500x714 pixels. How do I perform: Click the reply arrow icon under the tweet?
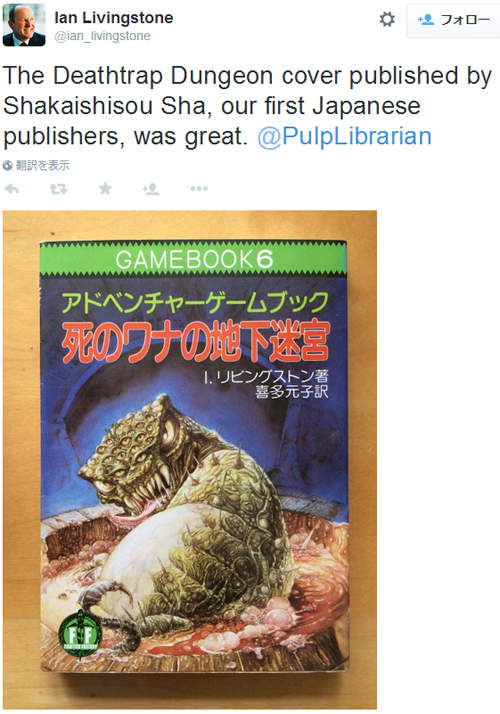pyautogui.click(x=11, y=189)
